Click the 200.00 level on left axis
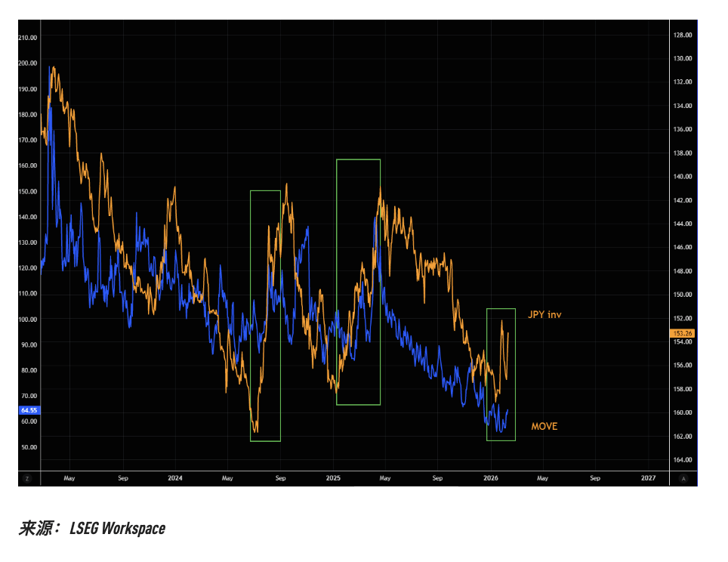Viewport: 728px width, 562px height. 28,63
